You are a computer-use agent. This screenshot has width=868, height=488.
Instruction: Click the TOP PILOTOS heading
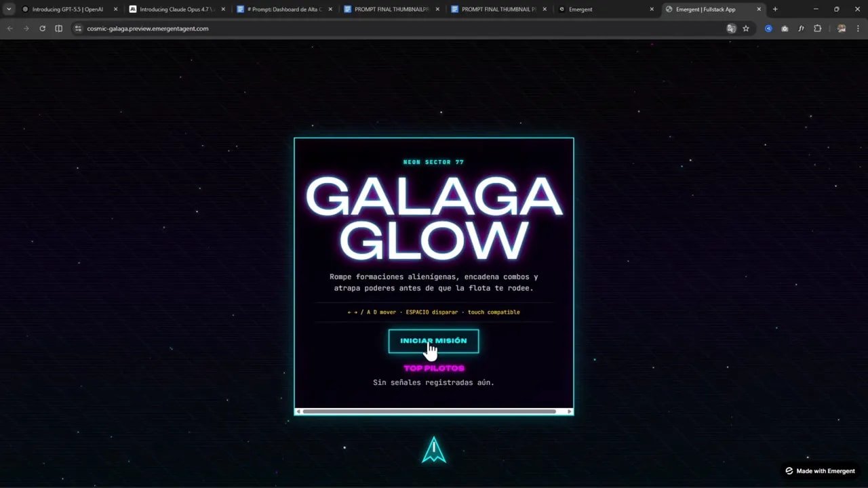(x=434, y=368)
